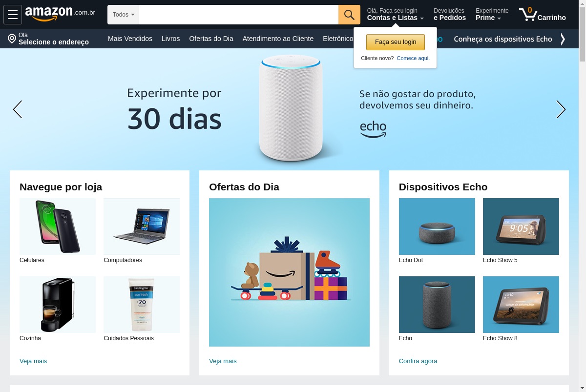
Task: Open Atendimento ao Cliente nav item
Action: tap(278, 39)
